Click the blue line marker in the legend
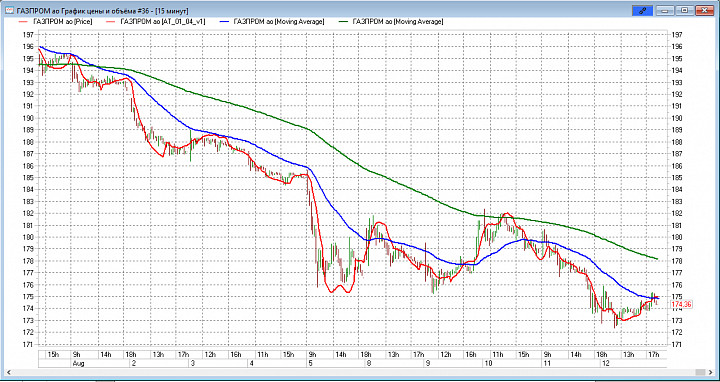Viewport: 720px width, 382px height. click(x=224, y=22)
